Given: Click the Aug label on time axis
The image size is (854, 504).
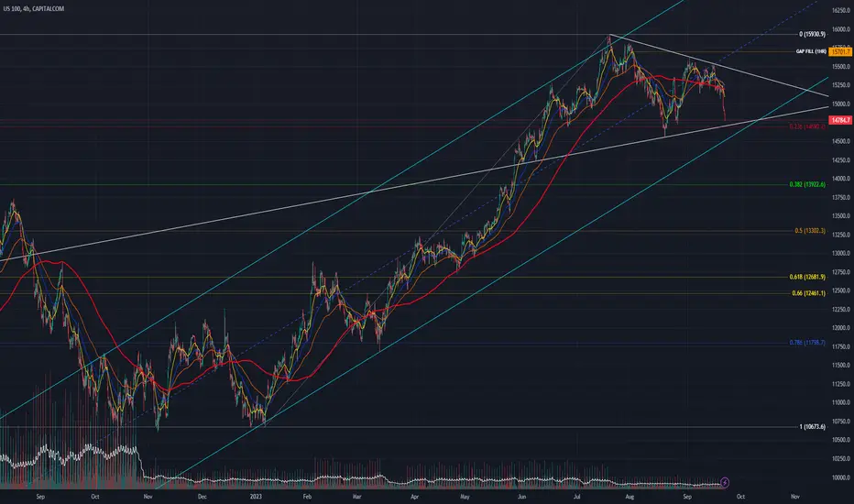Looking at the screenshot, I should point(630,497).
